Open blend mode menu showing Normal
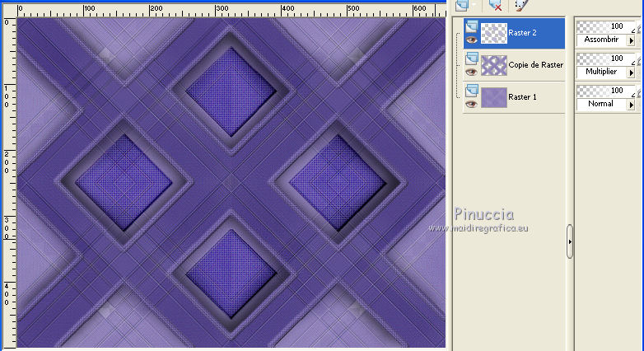The height and width of the screenshot is (351, 644). [606, 104]
